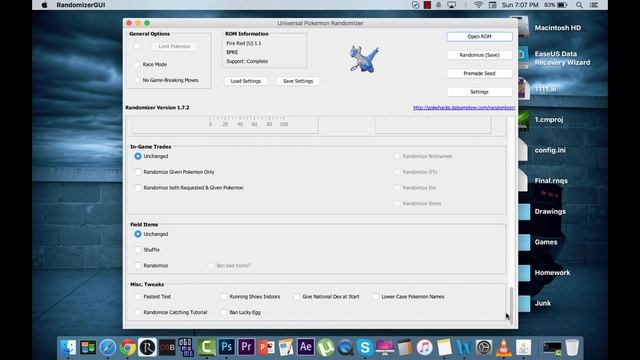Click the battery status icon
This screenshot has width=640, height=360.
(x=562, y=5)
